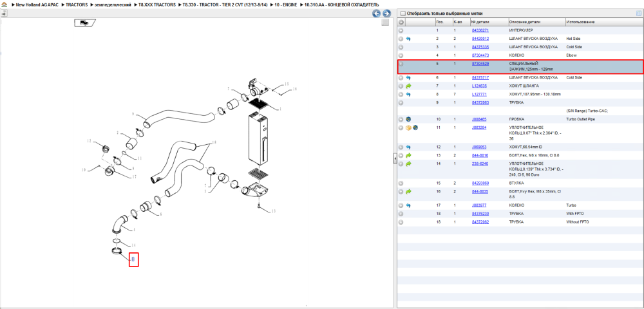This screenshot has height=309, width=644.
Task: Select callout 14 below the elbow
Action: 133,245
